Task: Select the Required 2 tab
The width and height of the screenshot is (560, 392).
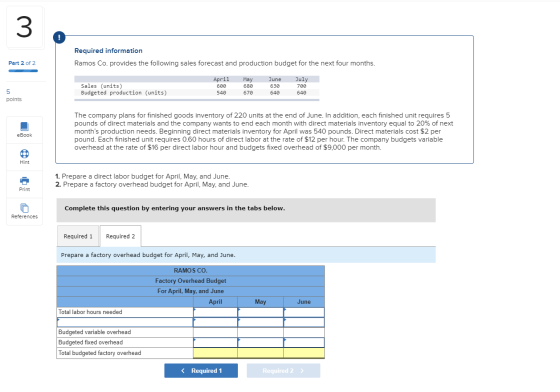Action: click(x=120, y=236)
